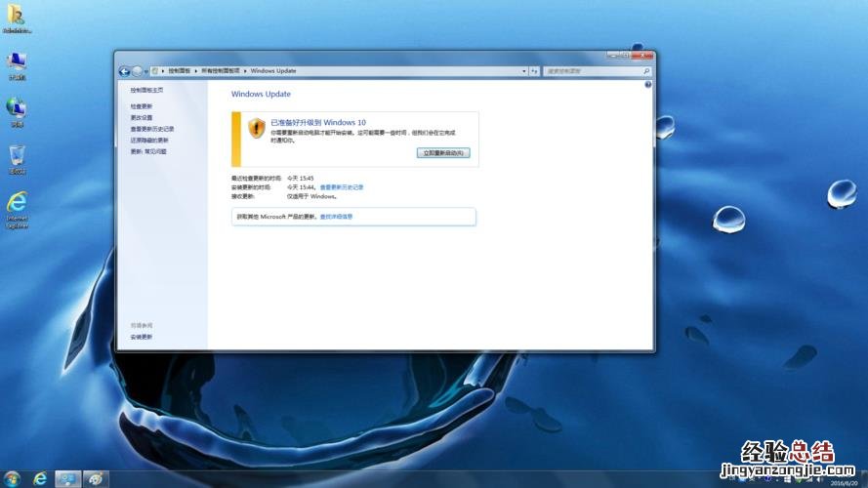Open 查看更新历史记录 in the left sidebar
The width and height of the screenshot is (868, 488).
coord(152,129)
